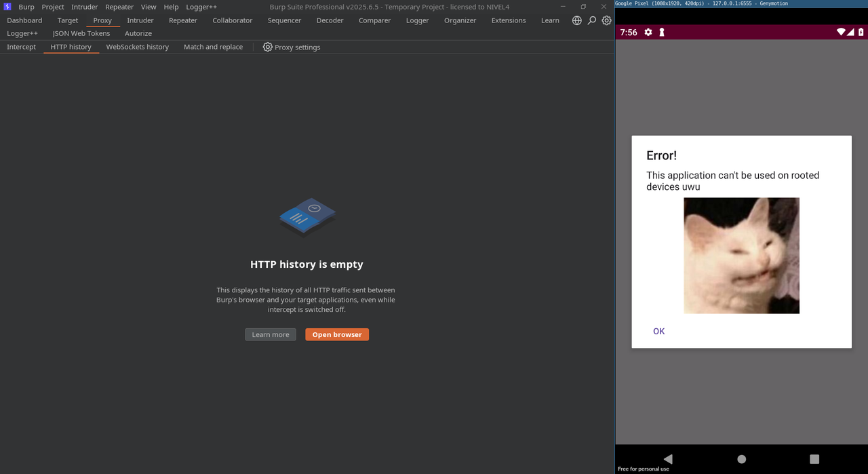Screen dimensions: 868x474
Task: Click the smiling cat image in dialog
Action: point(742,256)
